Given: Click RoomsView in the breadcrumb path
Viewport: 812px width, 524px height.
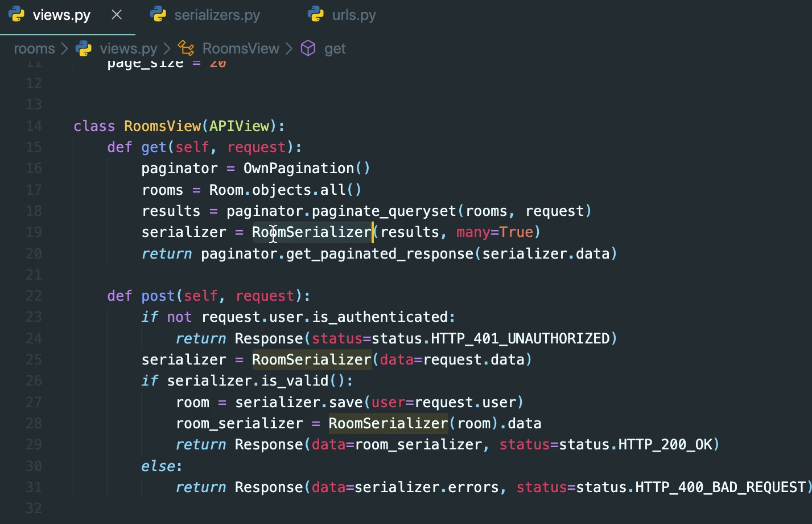Looking at the screenshot, I should click(x=240, y=48).
